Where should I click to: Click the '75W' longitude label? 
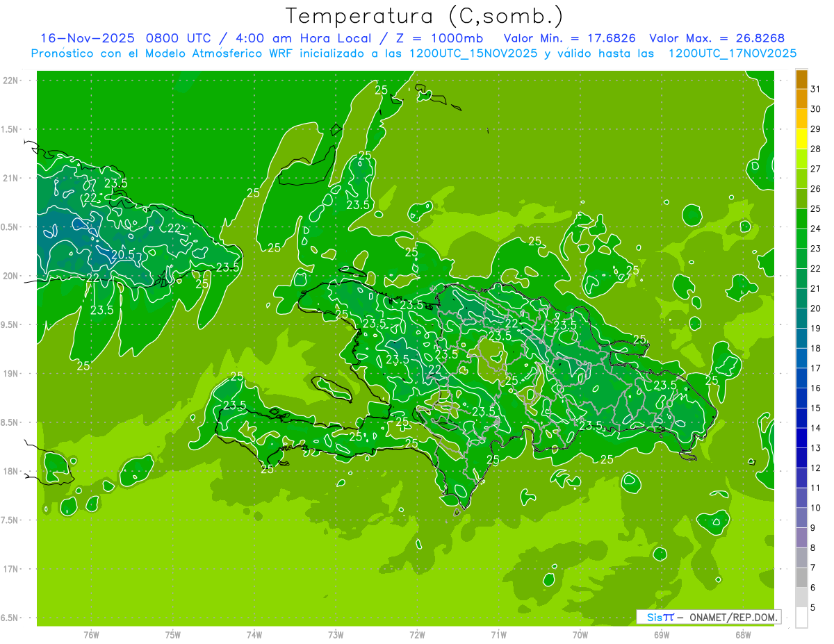click(173, 634)
